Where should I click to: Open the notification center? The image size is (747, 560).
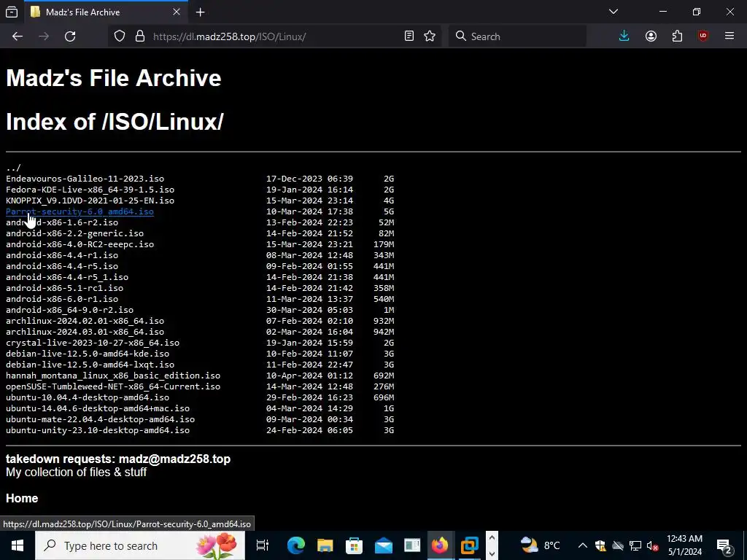[724, 545]
